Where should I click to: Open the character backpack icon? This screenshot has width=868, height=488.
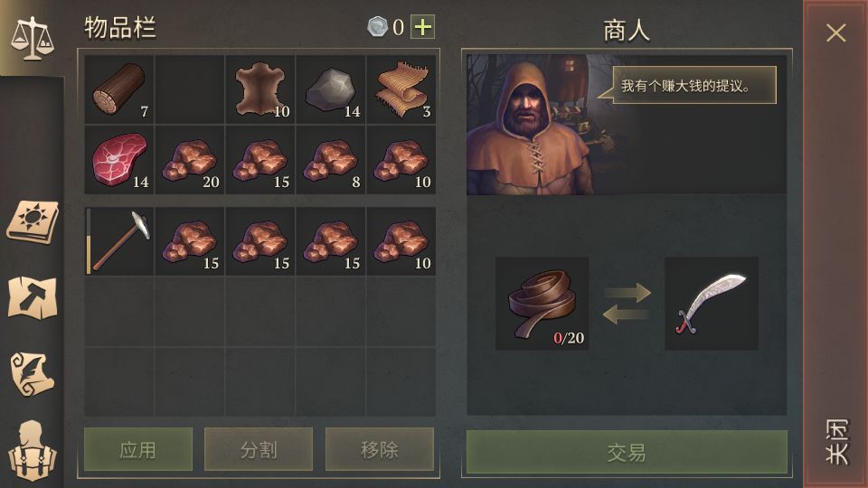pos(33,451)
